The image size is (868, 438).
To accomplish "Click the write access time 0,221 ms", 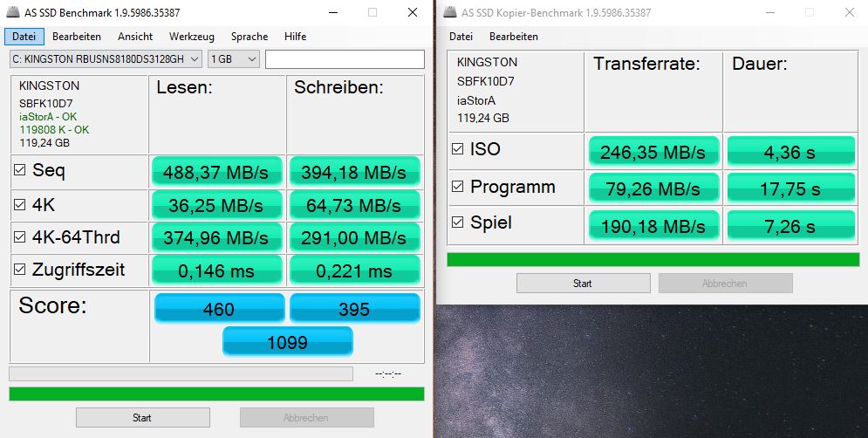I will point(354,270).
